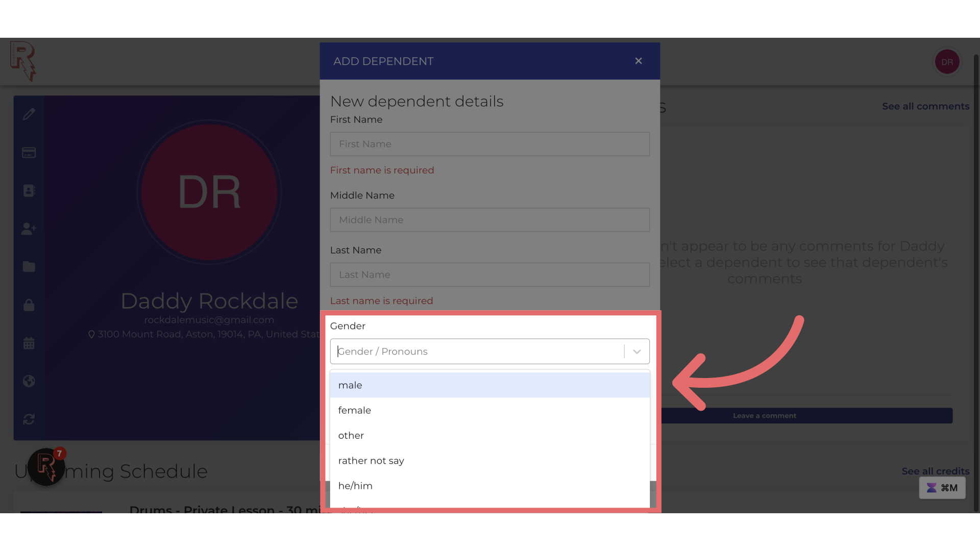The image size is (980, 551).
Task: Click the add dependent icon in sidebar
Action: (x=28, y=229)
